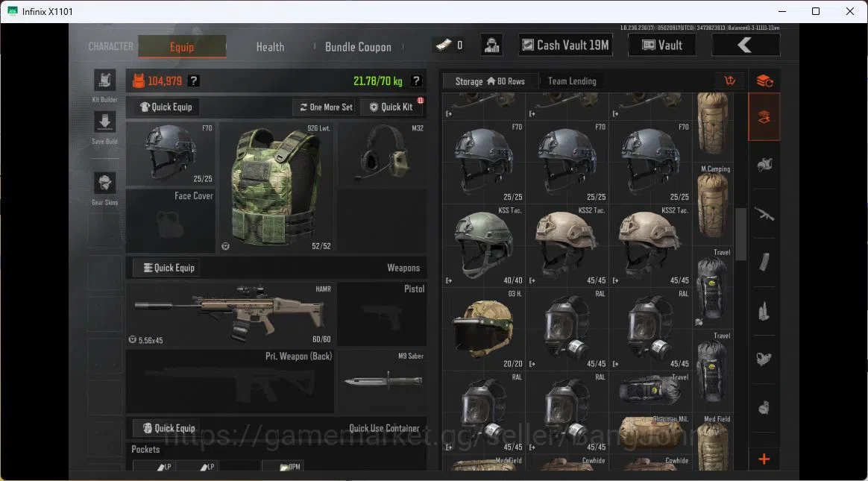Click the Infinix X1101 app icon in title bar
This screenshot has width=868, height=481.
(x=12, y=11)
